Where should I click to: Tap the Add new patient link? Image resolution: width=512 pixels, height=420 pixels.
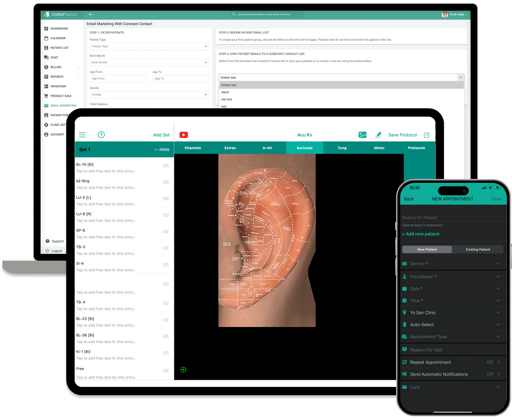click(421, 234)
